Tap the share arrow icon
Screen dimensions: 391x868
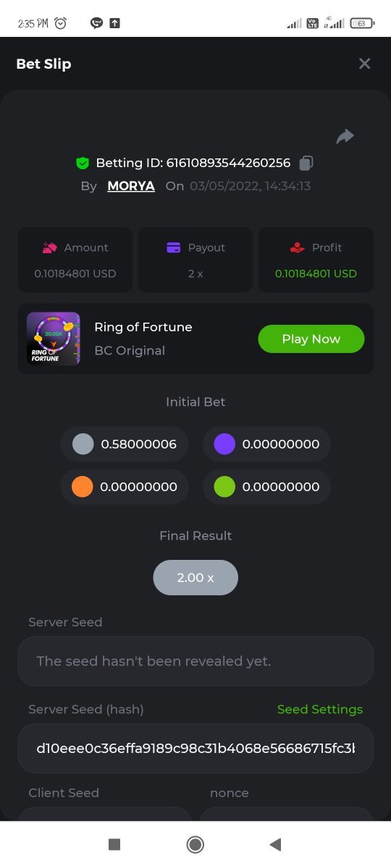(345, 136)
